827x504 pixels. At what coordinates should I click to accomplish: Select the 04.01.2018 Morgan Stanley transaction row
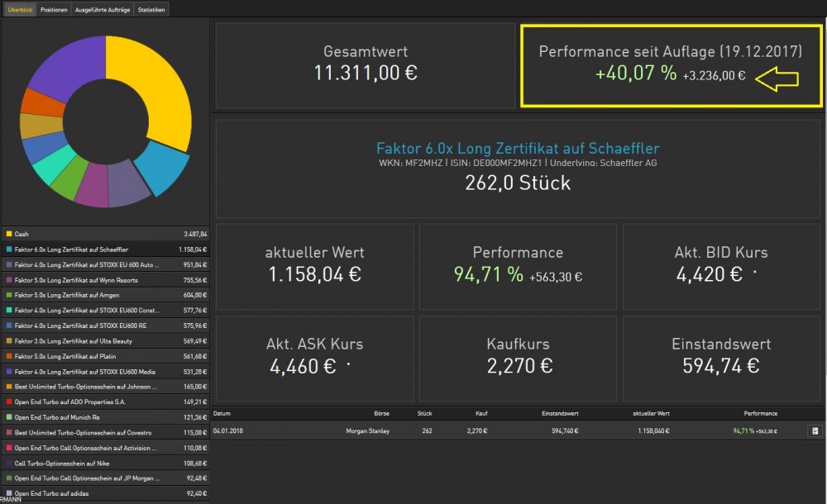496,430
